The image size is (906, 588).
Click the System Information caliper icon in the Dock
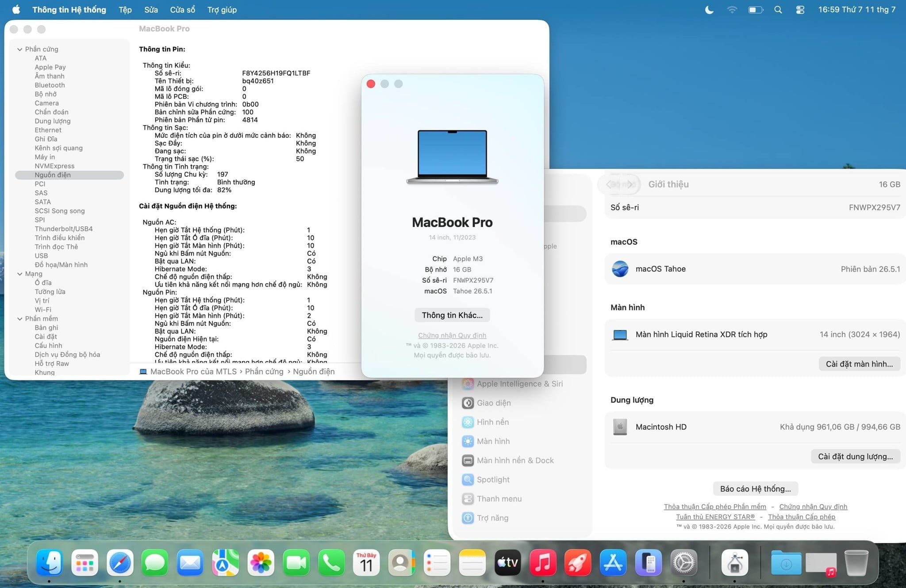[x=735, y=562]
